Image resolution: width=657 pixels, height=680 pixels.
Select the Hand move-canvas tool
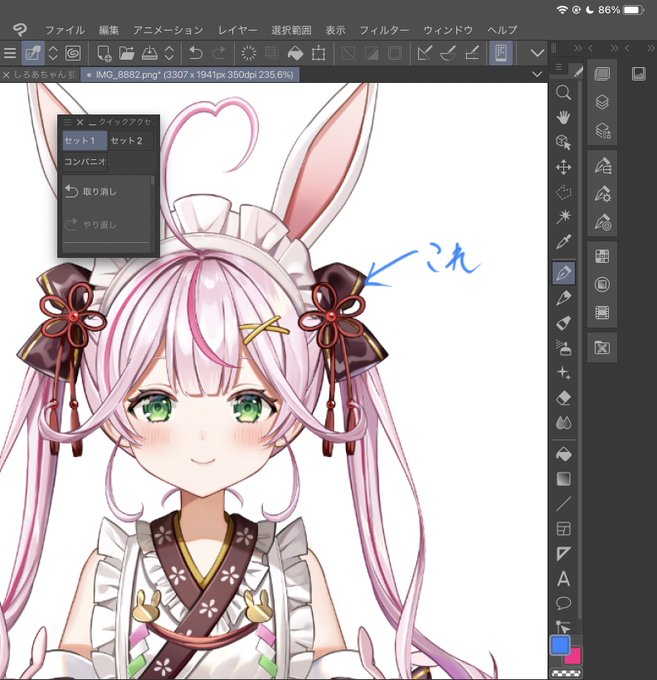coord(563,117)
